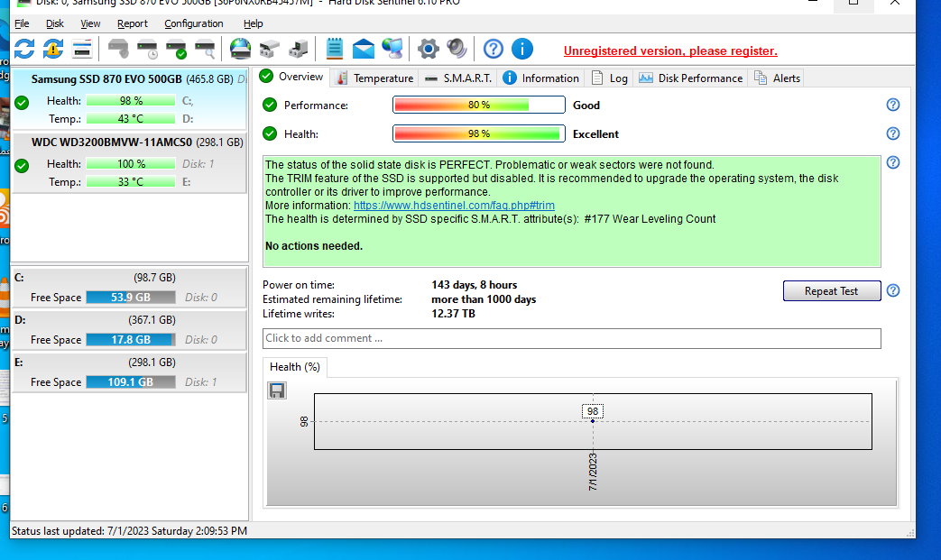The height and width of the screenshot is (560, 941).
Task: Switch to the Log tab
Action: [x=610, y=78]
